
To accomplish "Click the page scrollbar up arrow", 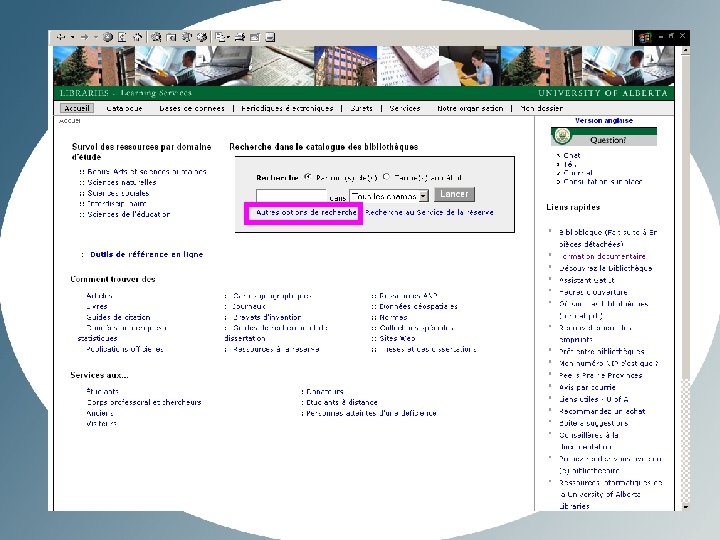I will pos(685,50).
